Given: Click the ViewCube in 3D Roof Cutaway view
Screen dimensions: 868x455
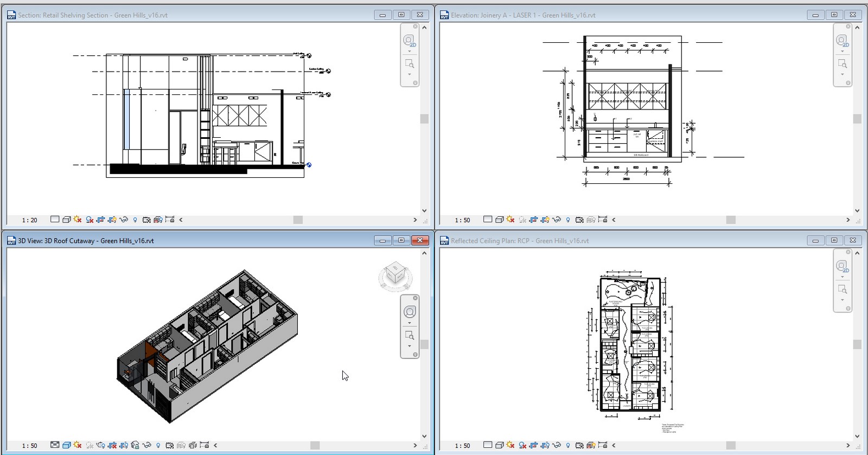Looking at the screenshot, I should tap(395, 274).
